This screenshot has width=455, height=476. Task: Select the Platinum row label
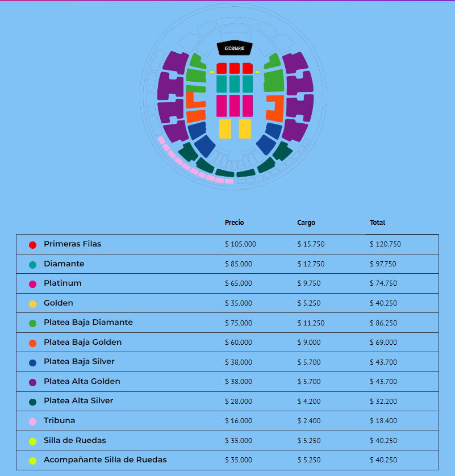pyautogui.click(x=62, y=283)
